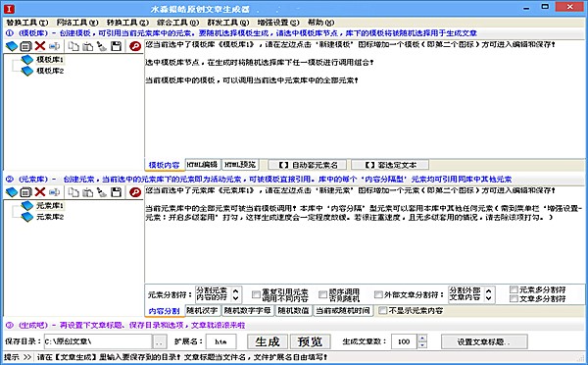Open the 网络工具 menu

pos(77,23)
